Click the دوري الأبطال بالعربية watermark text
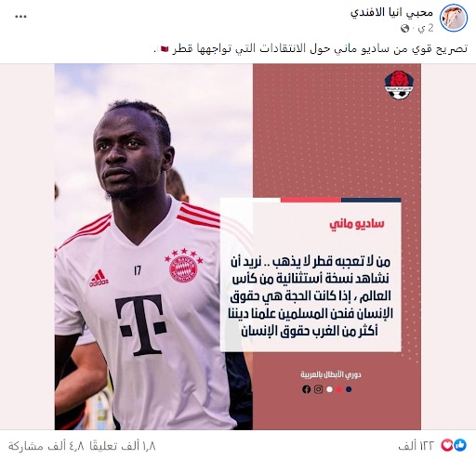 click(331, 374)
